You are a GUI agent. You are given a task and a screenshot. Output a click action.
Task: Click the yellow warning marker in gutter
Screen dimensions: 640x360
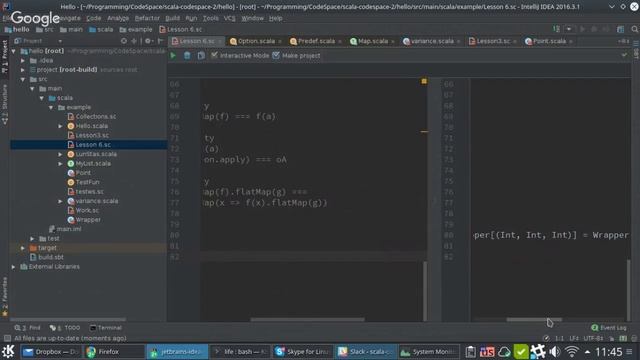(424, 81)
